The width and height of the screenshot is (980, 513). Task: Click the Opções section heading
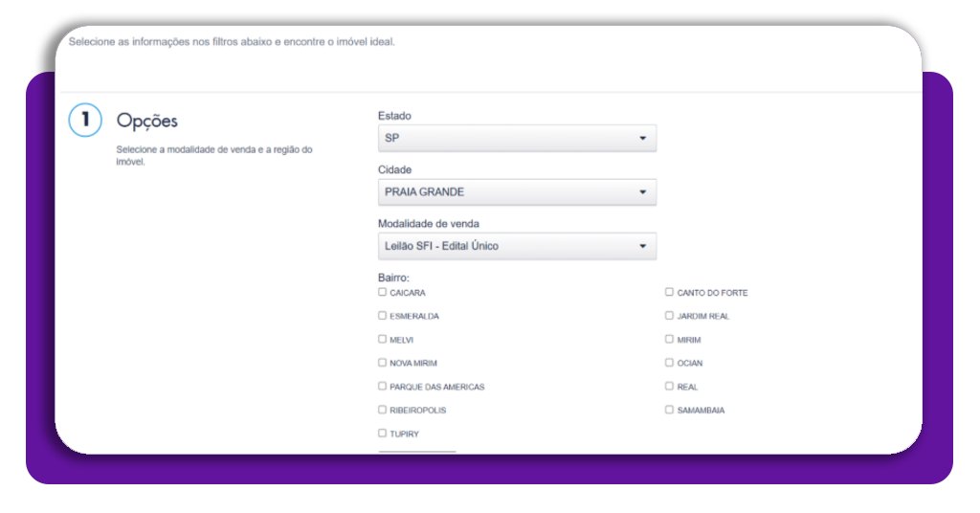(146, 121)
